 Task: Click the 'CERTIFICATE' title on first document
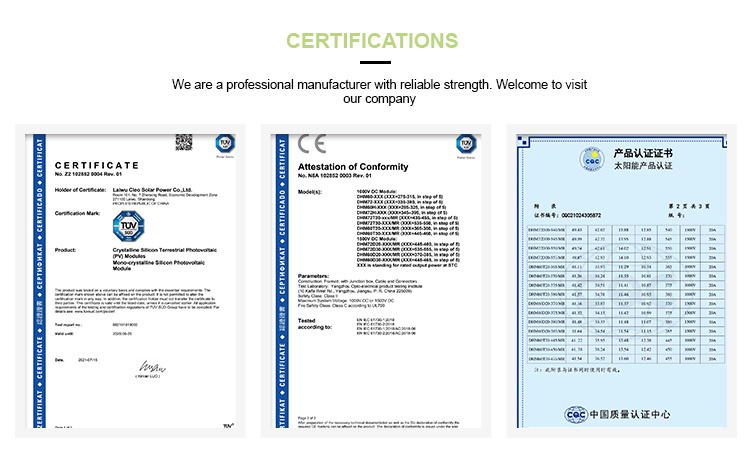click(97, 166)
